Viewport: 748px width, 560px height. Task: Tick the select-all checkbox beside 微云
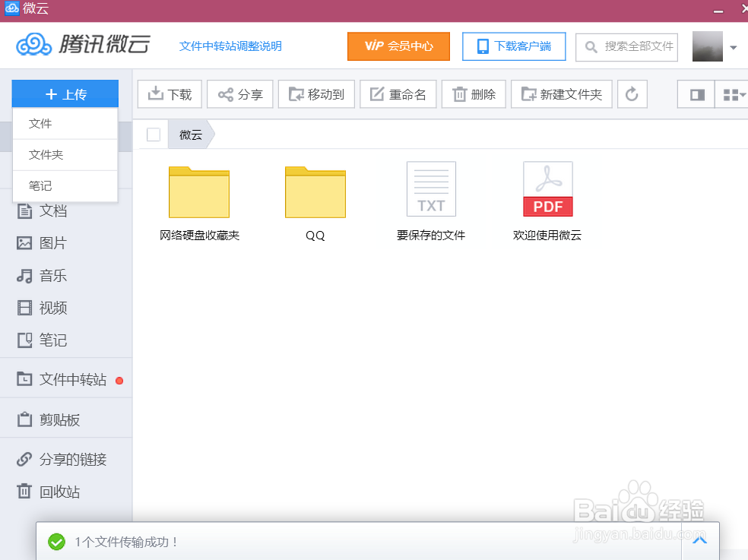pyautogui.click(x=154, y=134)
